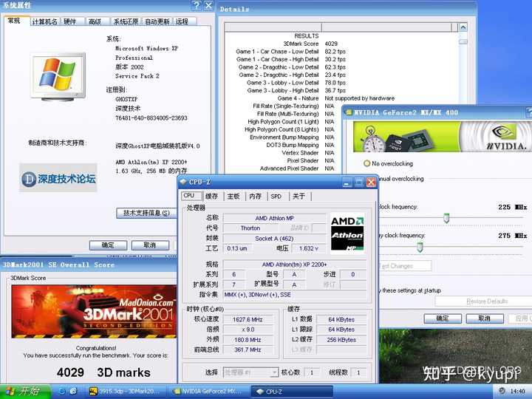Viewport: 532px width, 399px height.
Task: Click the front side bus value 361.7 MHz
Action: click(x=248, y=349)
